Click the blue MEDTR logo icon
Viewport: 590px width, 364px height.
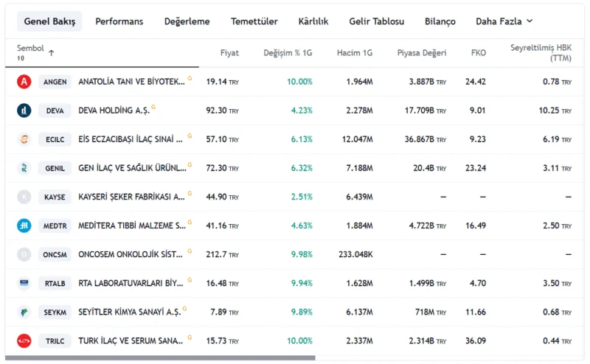click(x=24, y=225)
